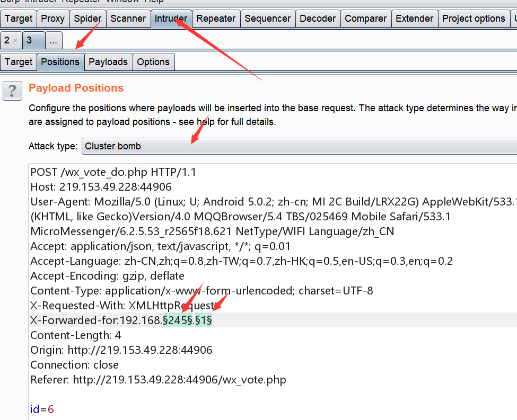
Task: Open the Intruder Target sub-tab
Action: point(19,62)
